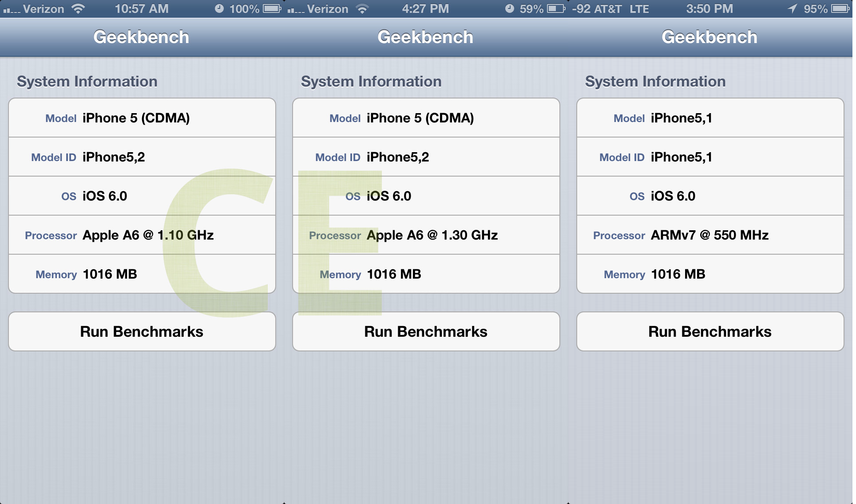Tap location arrow icon beside 95% battery
Viewport: 856px width, 504px height.
click(x=793, y=9)
